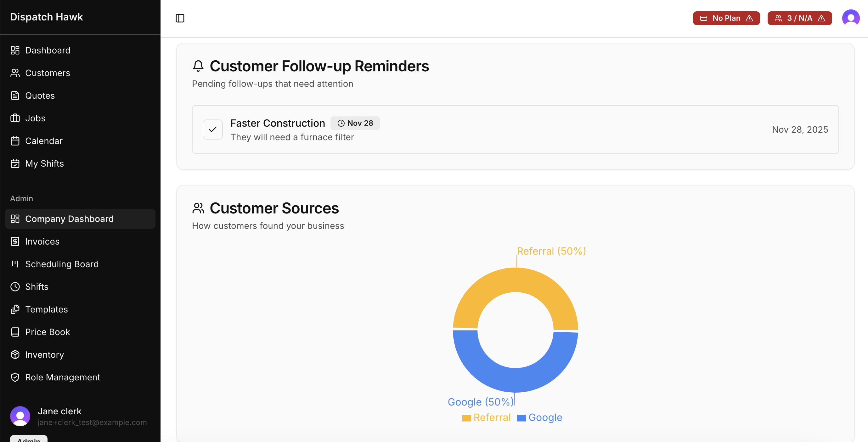Image resolution: width=868 pixels, height=442 pixels.
Task: Click the Role Management shield icon
Action: [x=15, y=377]
